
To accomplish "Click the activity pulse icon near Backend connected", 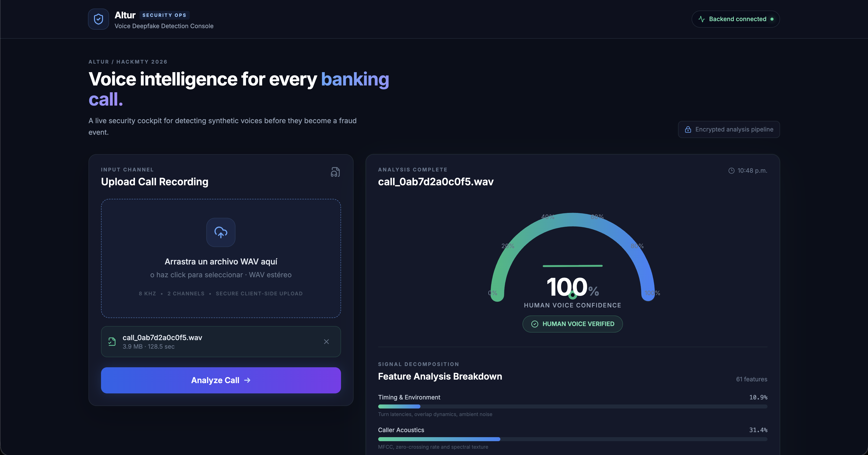I will click(702, 19).
